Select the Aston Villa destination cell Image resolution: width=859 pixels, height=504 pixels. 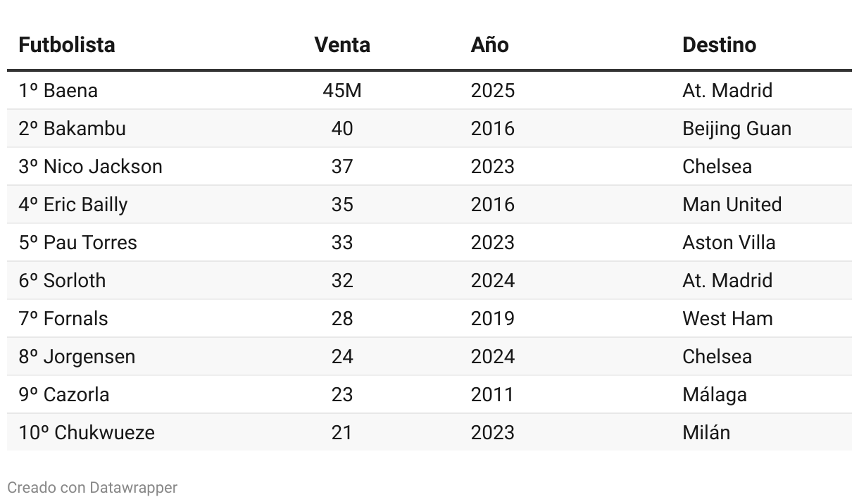[729, 243]
